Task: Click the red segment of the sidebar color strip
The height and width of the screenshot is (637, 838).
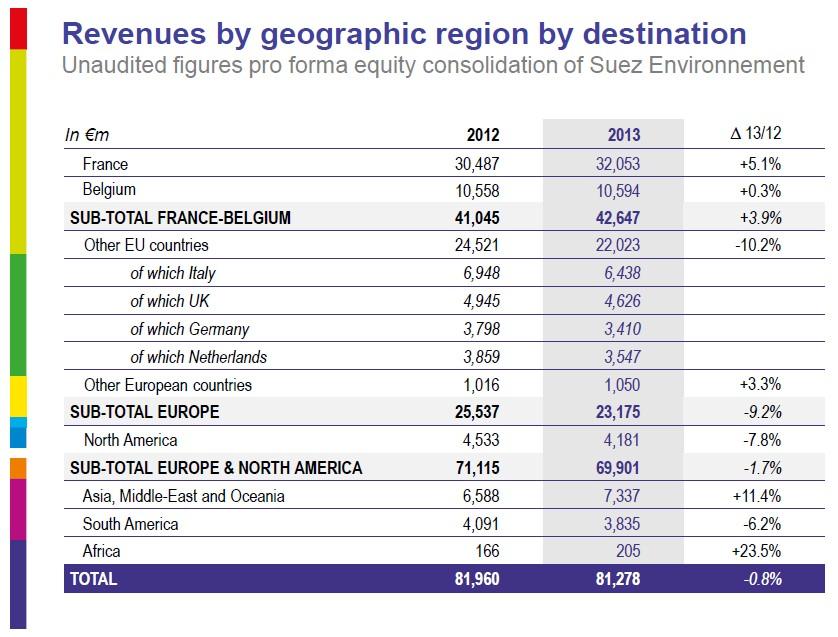Action: click(x=18, y=27)
